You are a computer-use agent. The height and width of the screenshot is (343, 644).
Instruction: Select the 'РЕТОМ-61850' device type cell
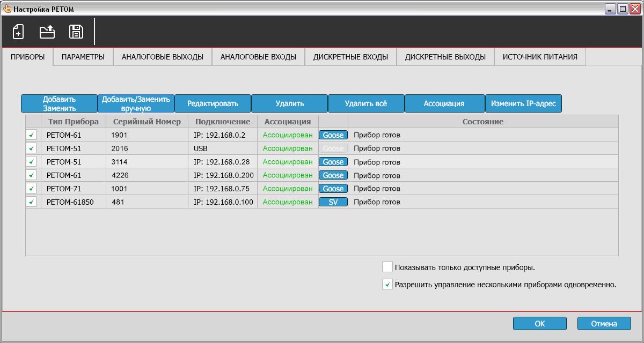point(74,202)
